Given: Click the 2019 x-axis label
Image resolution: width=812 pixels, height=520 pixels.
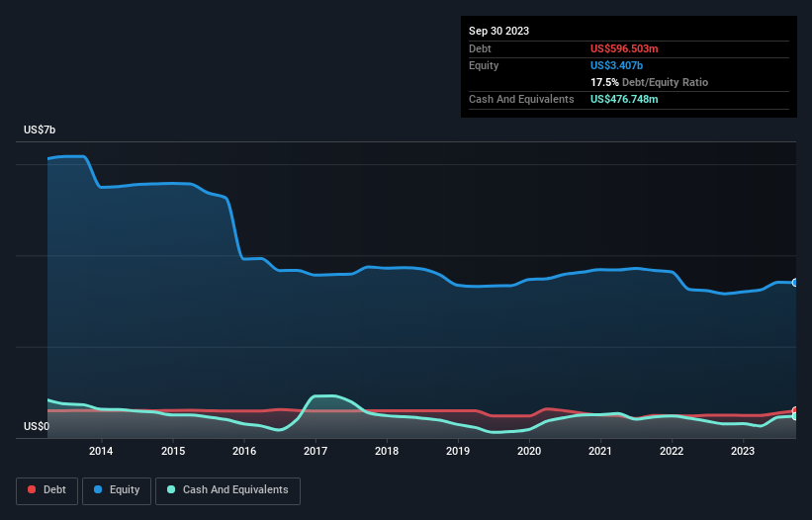Looking at the screenshot, I should pos(458,451).
